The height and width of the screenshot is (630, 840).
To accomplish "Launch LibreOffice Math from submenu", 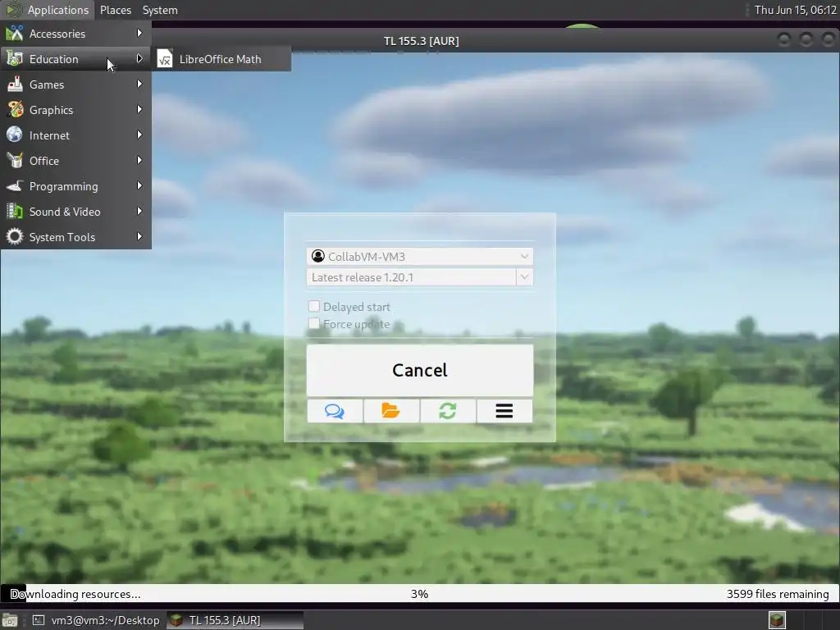I will pos(221,59).
